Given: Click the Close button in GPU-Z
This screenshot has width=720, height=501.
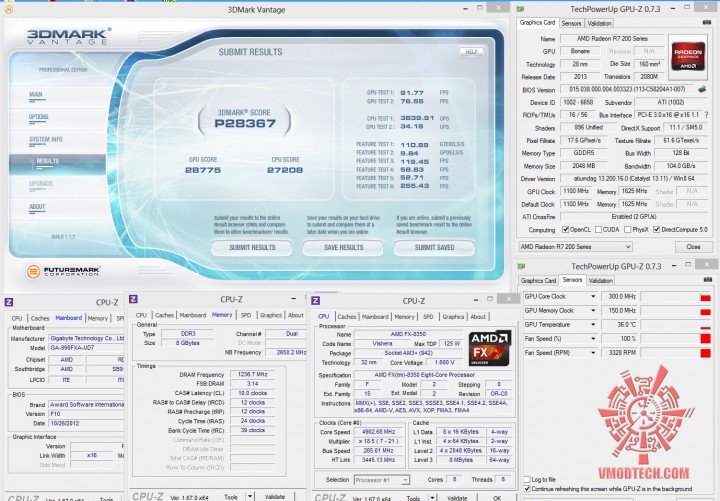Looking at the screenshot, I should tap(693, 247).
